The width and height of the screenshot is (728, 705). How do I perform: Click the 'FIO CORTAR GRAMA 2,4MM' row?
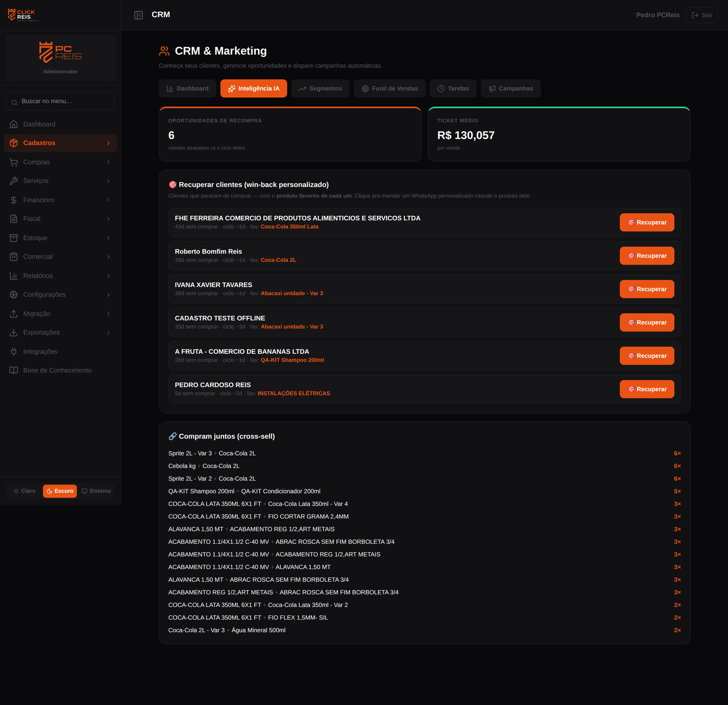click(425, 516)
